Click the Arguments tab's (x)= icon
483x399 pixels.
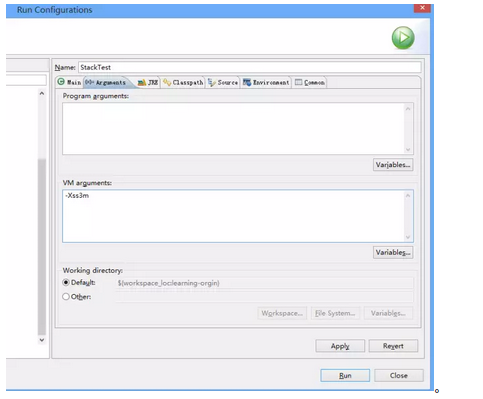89,82
